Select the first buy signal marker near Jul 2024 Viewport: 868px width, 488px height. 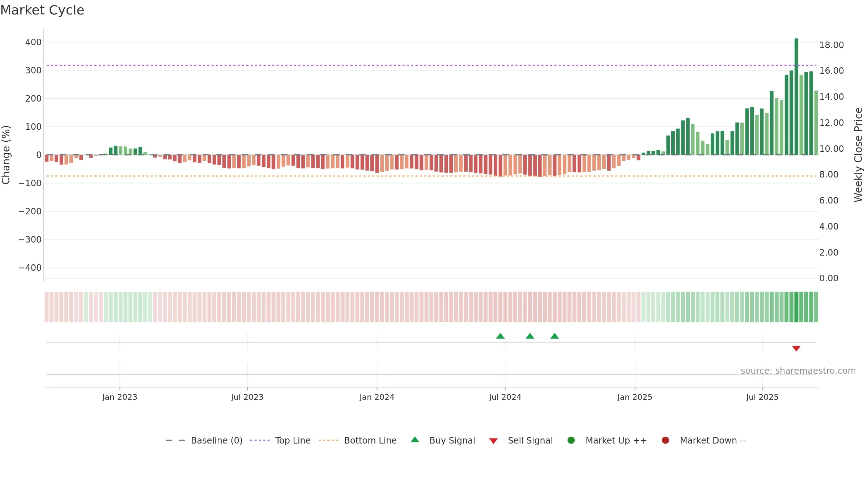[x=500, y=336]
